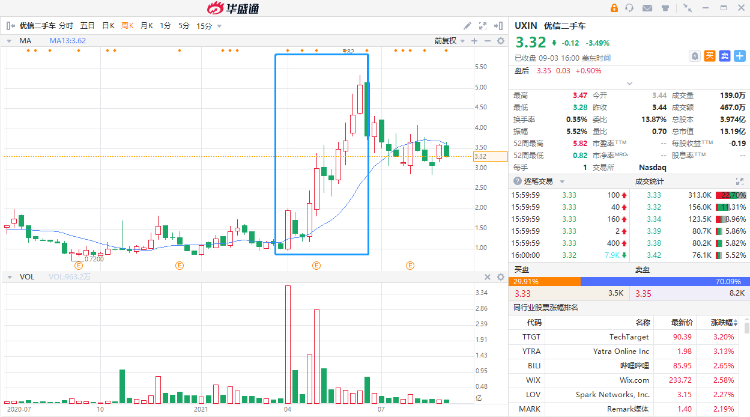Open the drawing pencil tool
Screen dimensions: 750x417
tap(467, 26)
